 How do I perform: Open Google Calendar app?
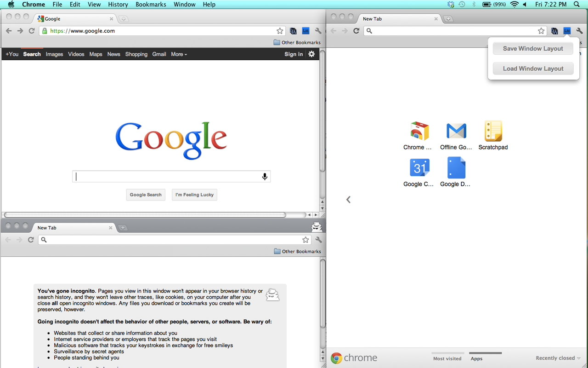[x=419, y=172]
